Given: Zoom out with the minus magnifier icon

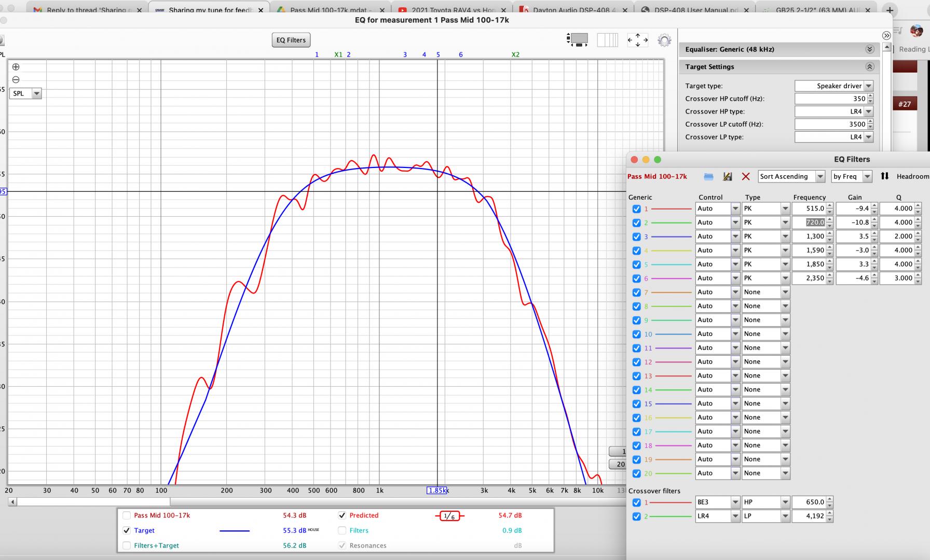Looking at the screenshot, I should (16, 80).
